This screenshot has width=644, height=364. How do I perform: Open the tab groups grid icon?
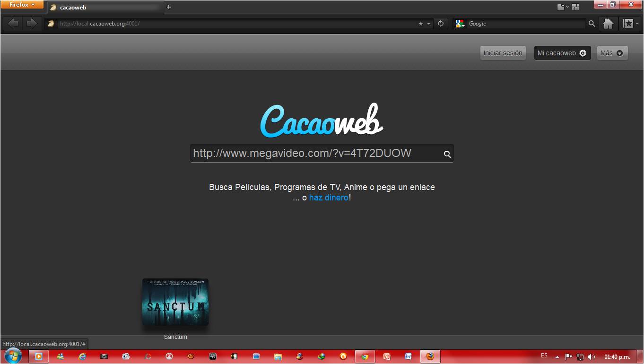575,7
